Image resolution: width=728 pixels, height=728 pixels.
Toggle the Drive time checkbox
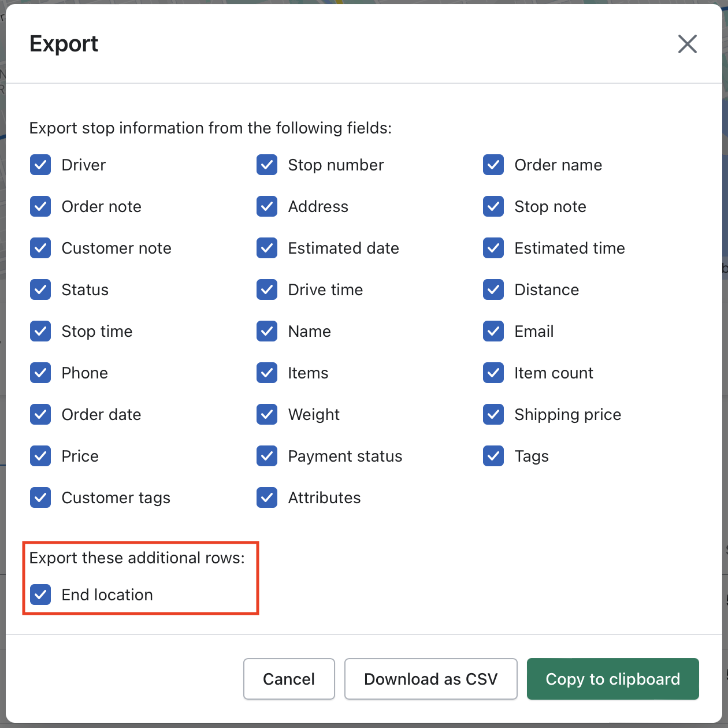pyautogui.click(x=267, y=289)
